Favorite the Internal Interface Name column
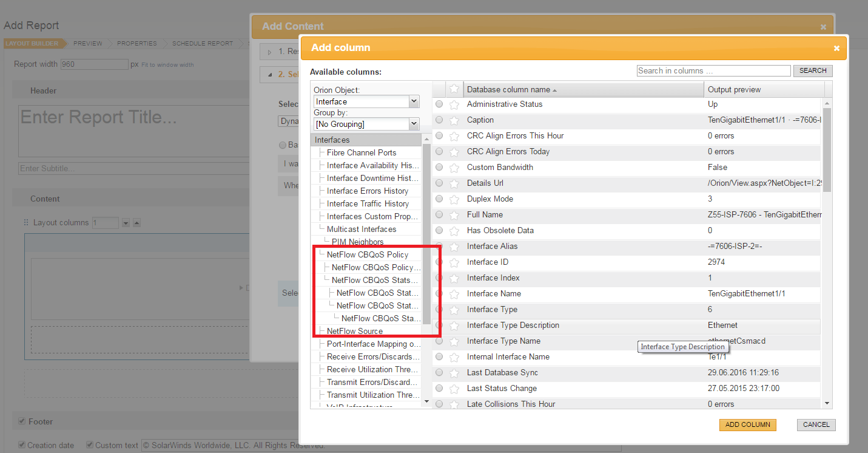 454,357
